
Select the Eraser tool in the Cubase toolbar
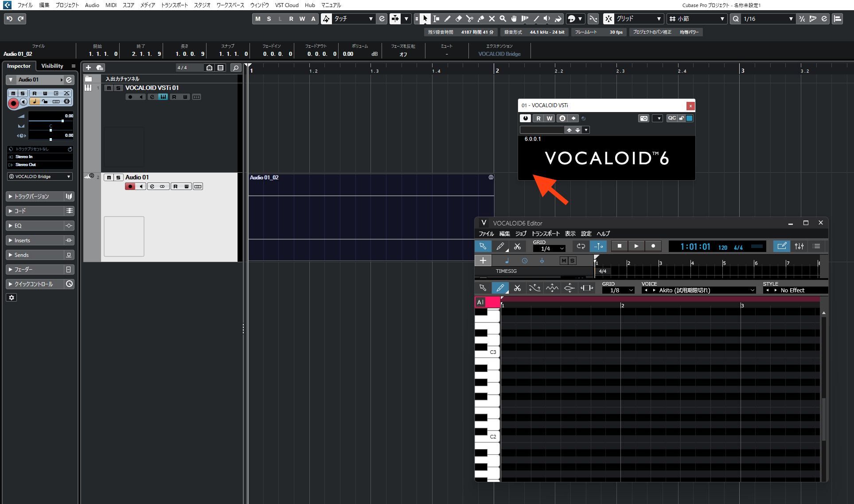459,19
